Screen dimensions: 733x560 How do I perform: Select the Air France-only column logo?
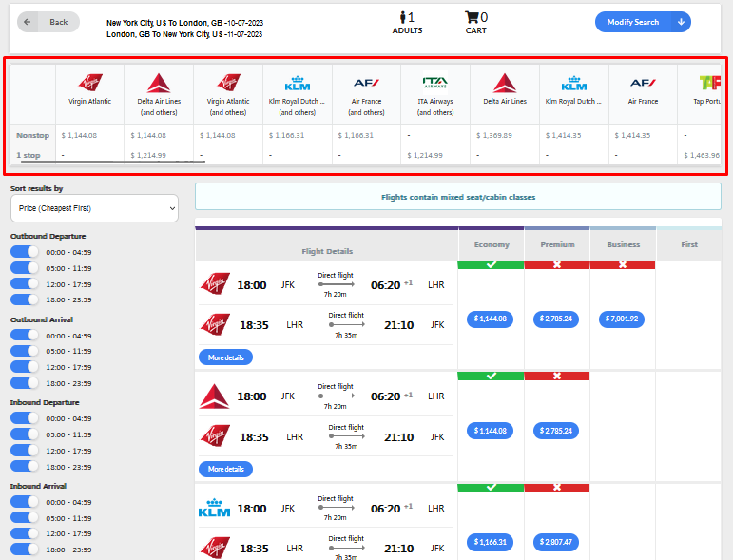pyautogui.click(x=643, y=84)
